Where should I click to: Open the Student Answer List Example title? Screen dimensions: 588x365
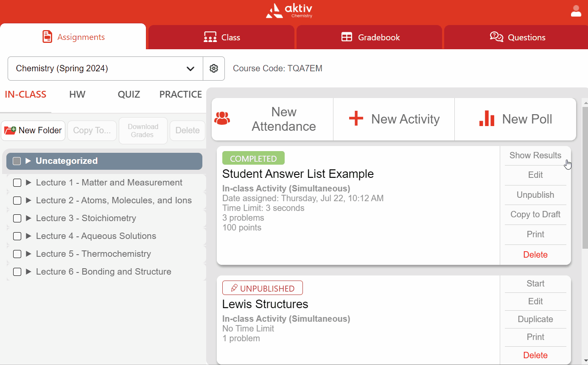(x=298, y=174)
